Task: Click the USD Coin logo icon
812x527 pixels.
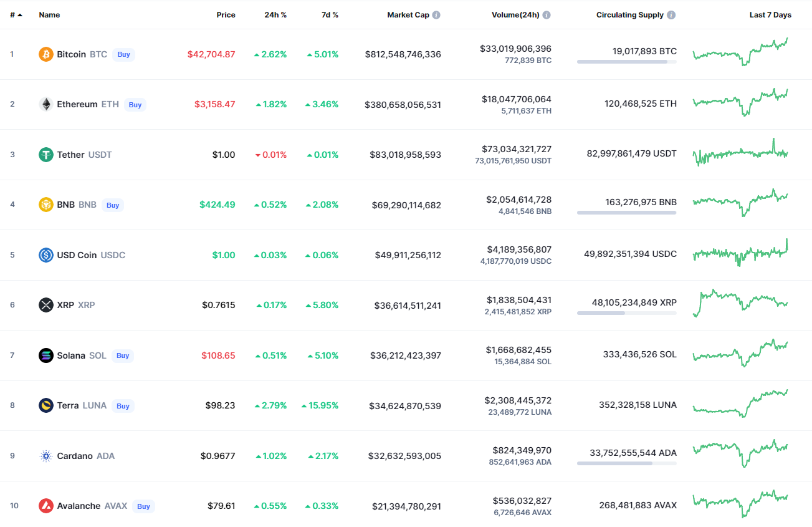Action: (x=46, y=255)
